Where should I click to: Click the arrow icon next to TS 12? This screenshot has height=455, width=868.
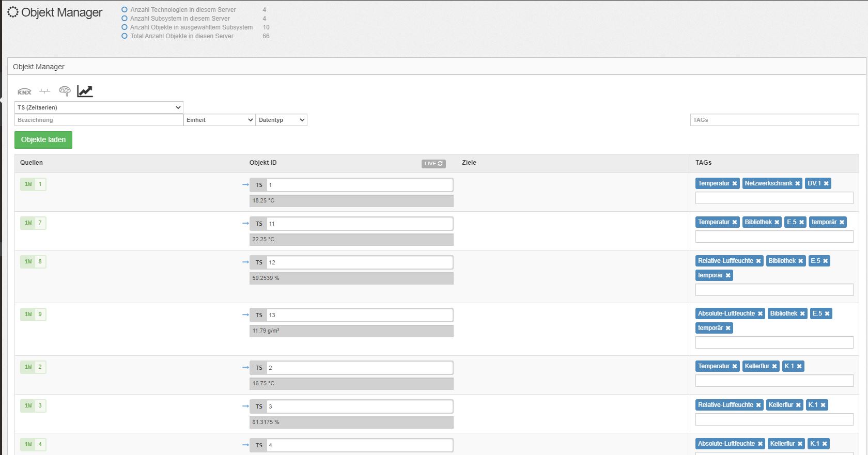[245, 262]
